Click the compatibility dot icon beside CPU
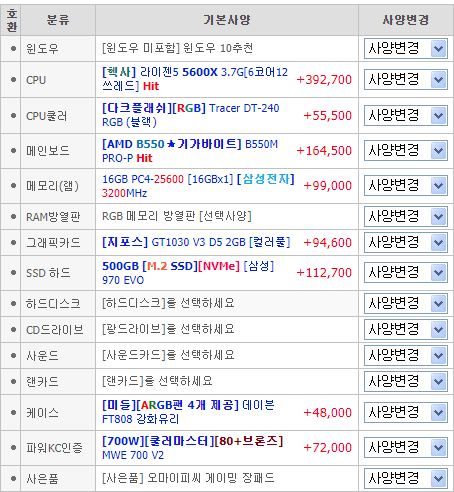This screenshot has width=454, height=492. (13, 80)
